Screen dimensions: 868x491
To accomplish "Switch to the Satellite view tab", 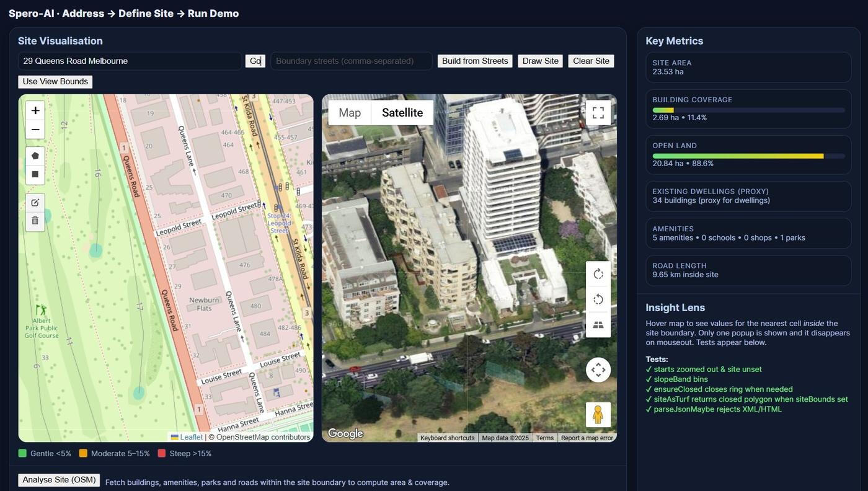I will click(x=402, y=113).
